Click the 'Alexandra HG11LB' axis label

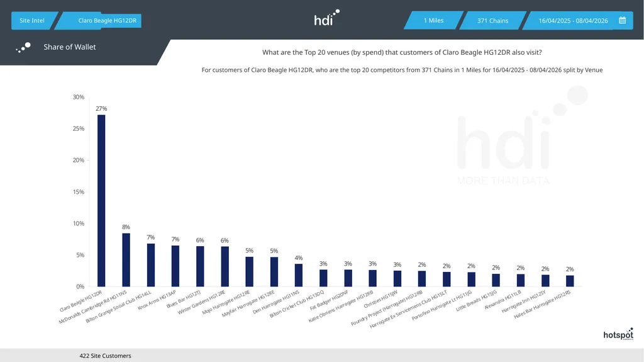tap(503, 300)
